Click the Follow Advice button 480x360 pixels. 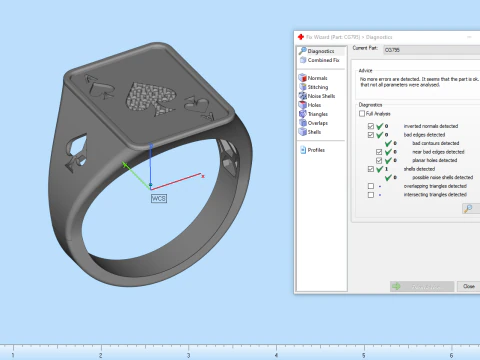422,286
